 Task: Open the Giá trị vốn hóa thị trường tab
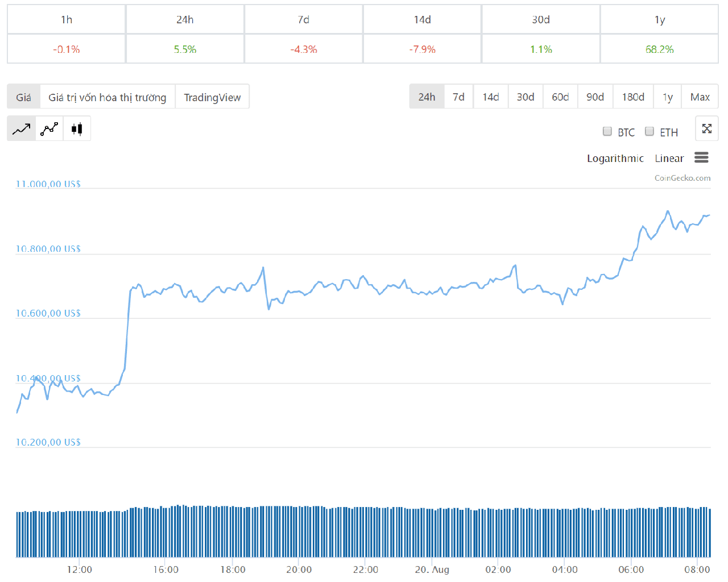point(107,97)
